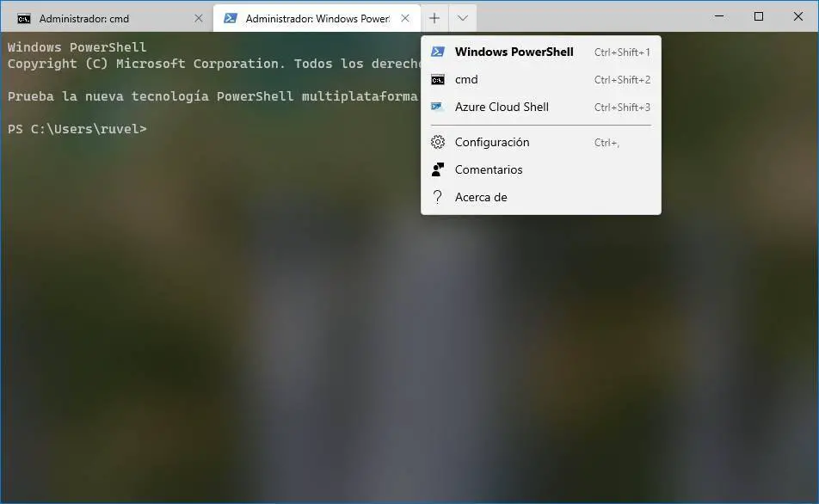
Task: Click the Ctrl+Shift+3 shortcut text
Action: pos(622,107)
